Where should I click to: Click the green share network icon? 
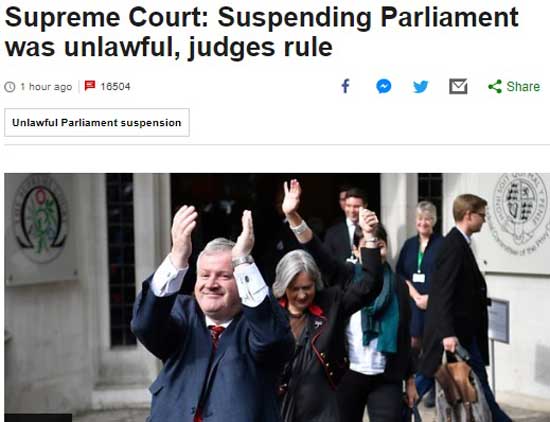[495, 86]
